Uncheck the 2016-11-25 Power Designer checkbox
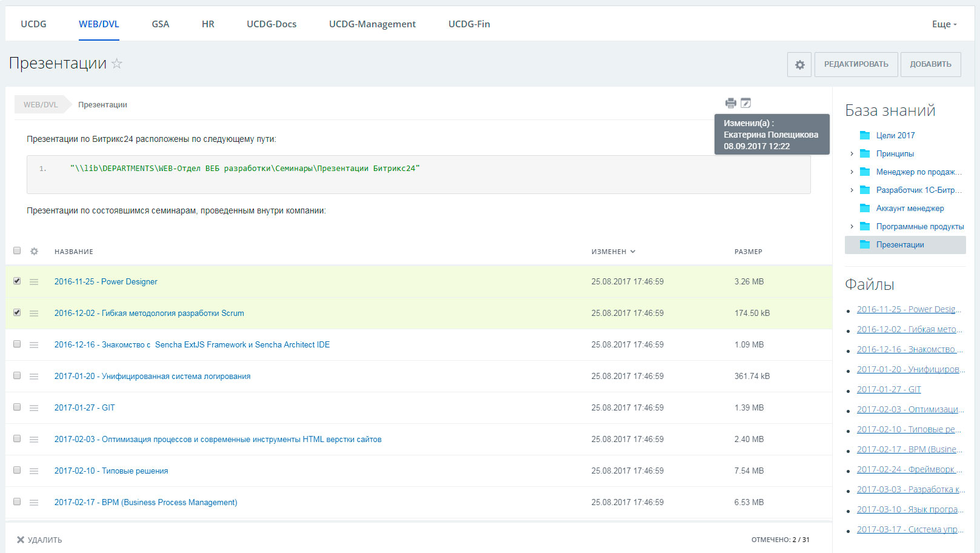Viewport: 980px width, 553px height. (x=17, y=281)
